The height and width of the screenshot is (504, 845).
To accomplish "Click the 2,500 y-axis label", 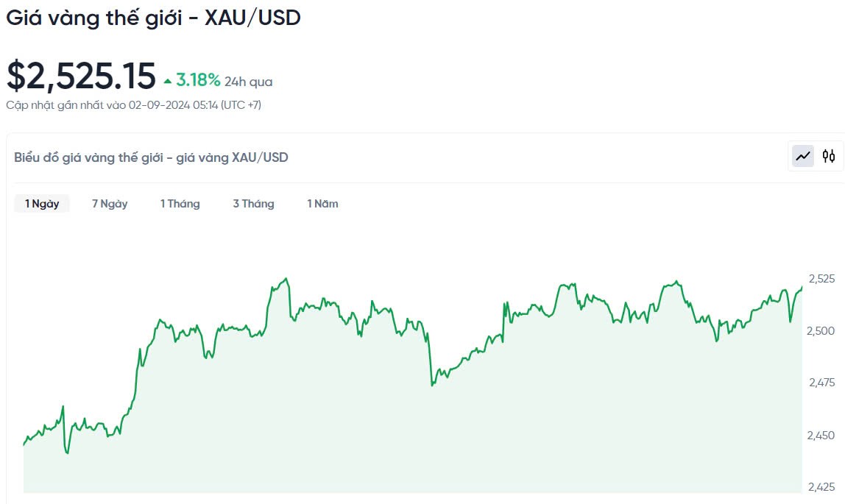I will coord(821,331).
